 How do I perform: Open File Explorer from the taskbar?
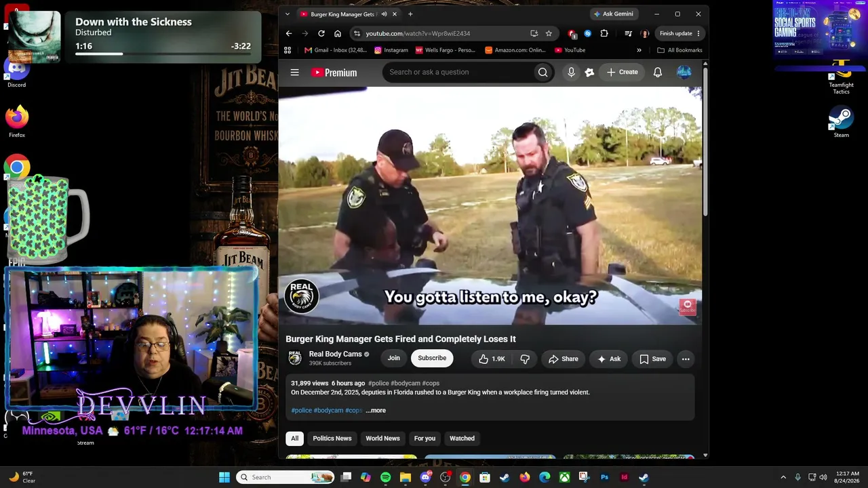pos(406,477)
